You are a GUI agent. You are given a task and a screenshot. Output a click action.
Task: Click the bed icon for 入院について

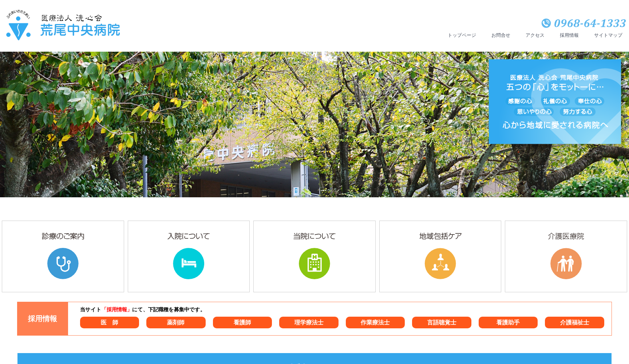pos(189,264)
